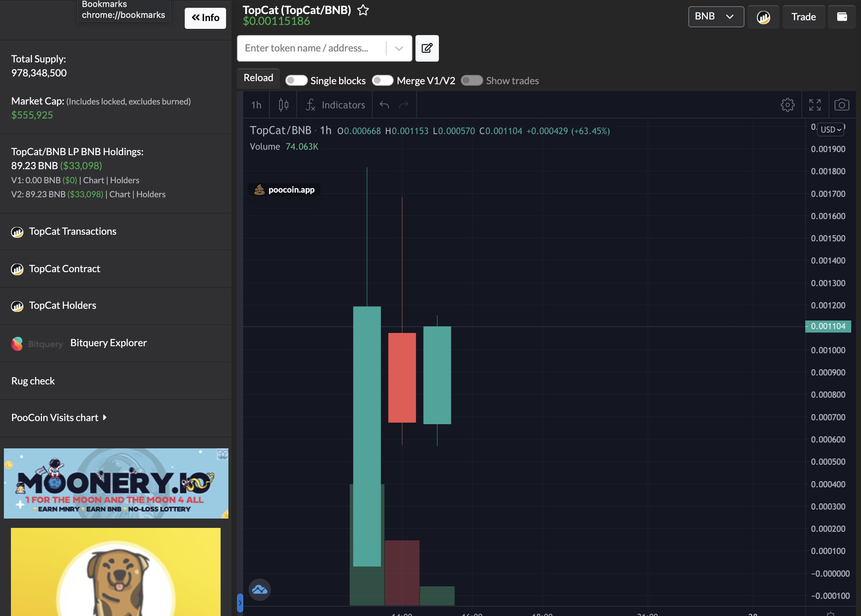This screenshot has width=861, height=616.
Task: Open TopCat Contract link
Action: 64,269
